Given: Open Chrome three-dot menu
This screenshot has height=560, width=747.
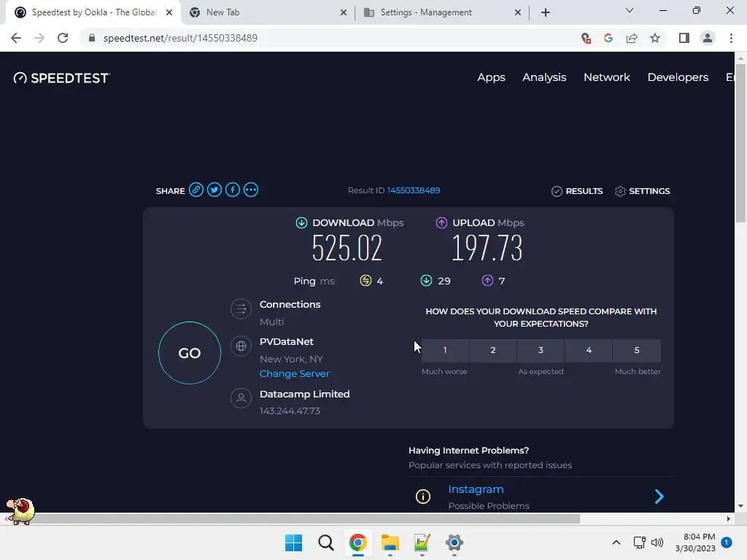Looking at the screenshot, I should click(731, 38).
